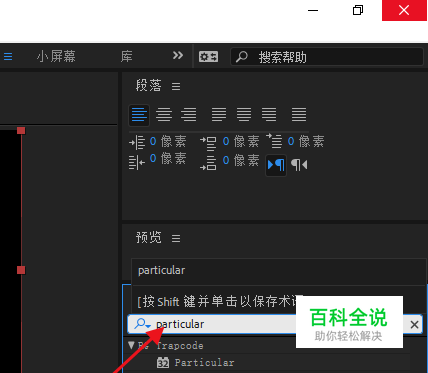Click the help search magnifier icon
Screen dimensions: 428x373
click(x=242, y=57)
